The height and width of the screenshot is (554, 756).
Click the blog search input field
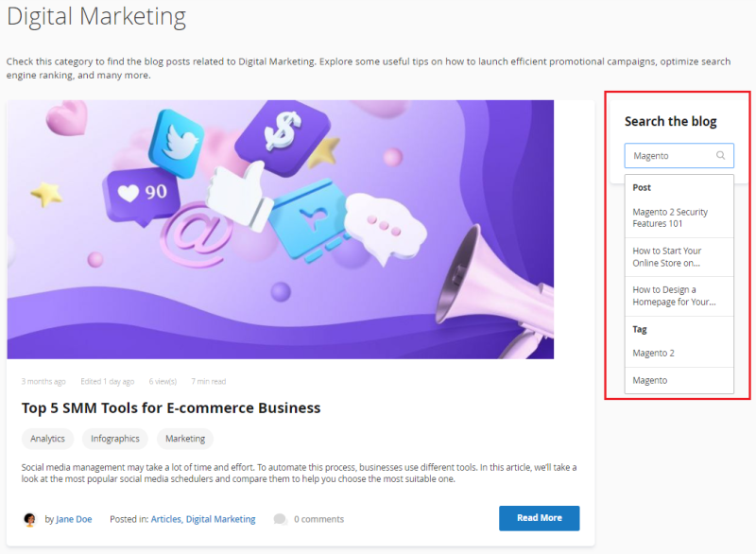pos(671,156)
